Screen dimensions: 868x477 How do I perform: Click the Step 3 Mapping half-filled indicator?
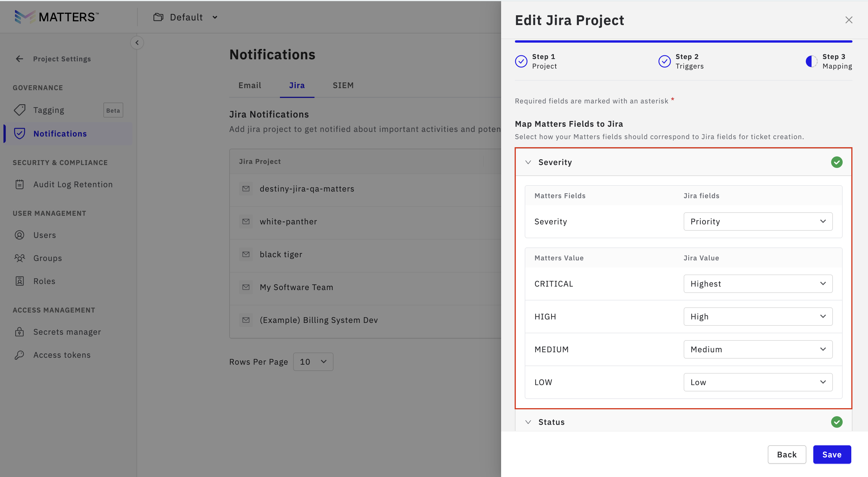[x=811, y=61]
